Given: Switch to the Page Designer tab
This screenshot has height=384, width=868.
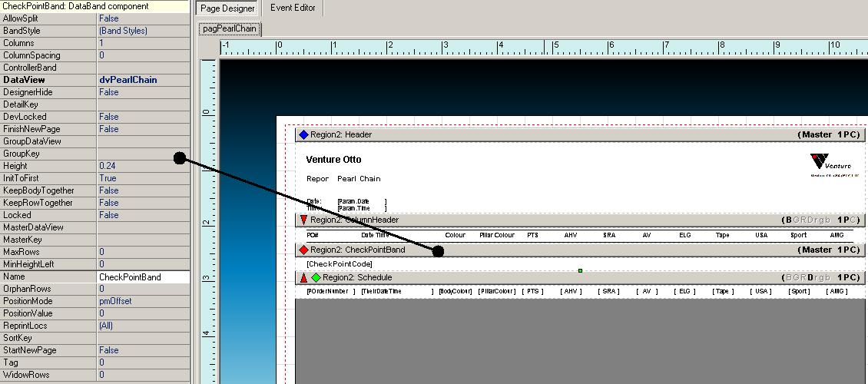Looking at the screenshot, I should coord(227,8).
